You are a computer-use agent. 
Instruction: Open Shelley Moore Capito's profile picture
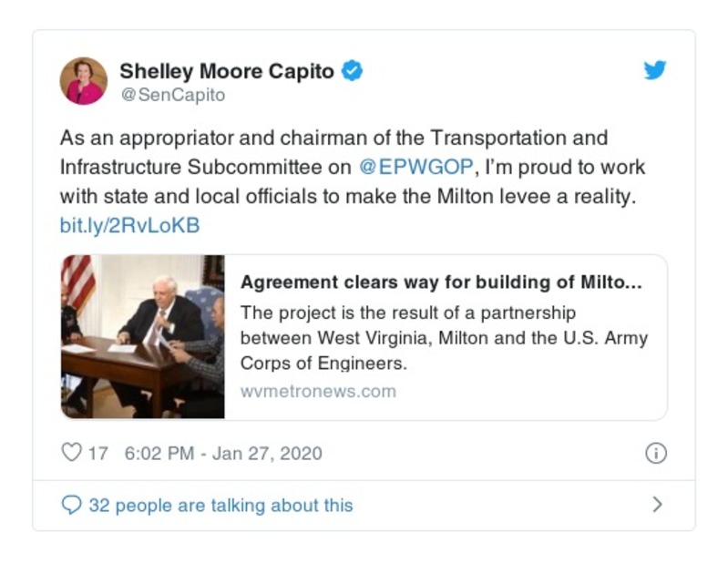[x=84, y=81]
